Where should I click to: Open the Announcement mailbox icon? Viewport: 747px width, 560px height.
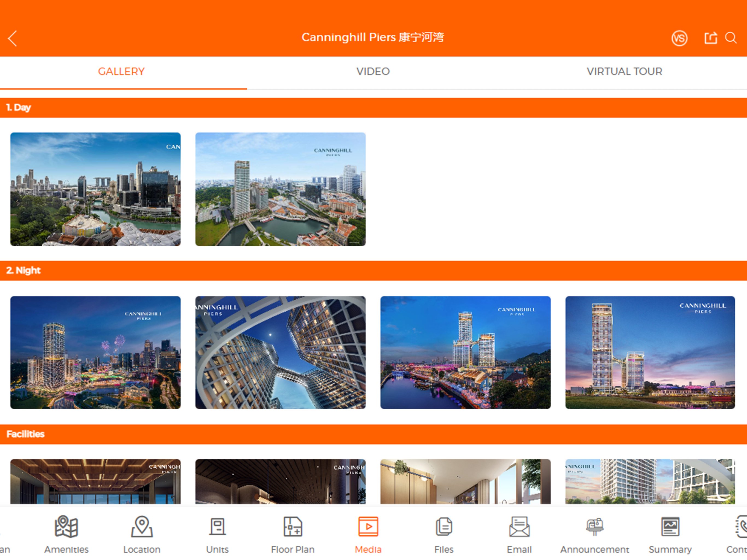pos(595,527)
